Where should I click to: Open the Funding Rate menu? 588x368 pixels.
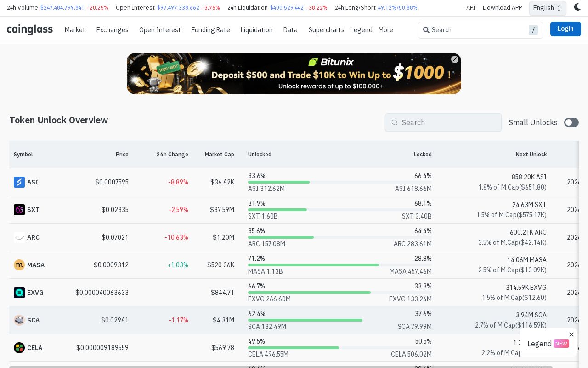[210, 30]
